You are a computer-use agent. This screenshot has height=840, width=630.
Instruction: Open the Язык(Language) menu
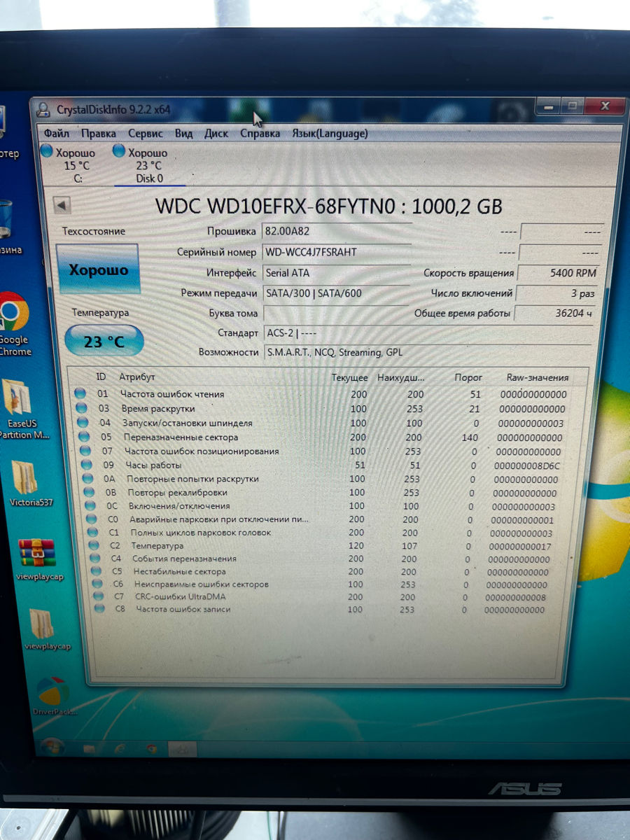[x=330, y=133]
